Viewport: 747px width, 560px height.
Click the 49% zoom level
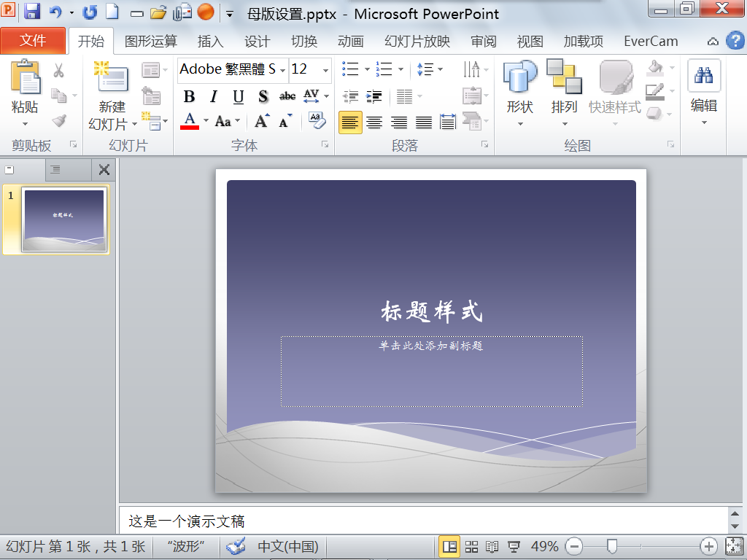(544, 546)
